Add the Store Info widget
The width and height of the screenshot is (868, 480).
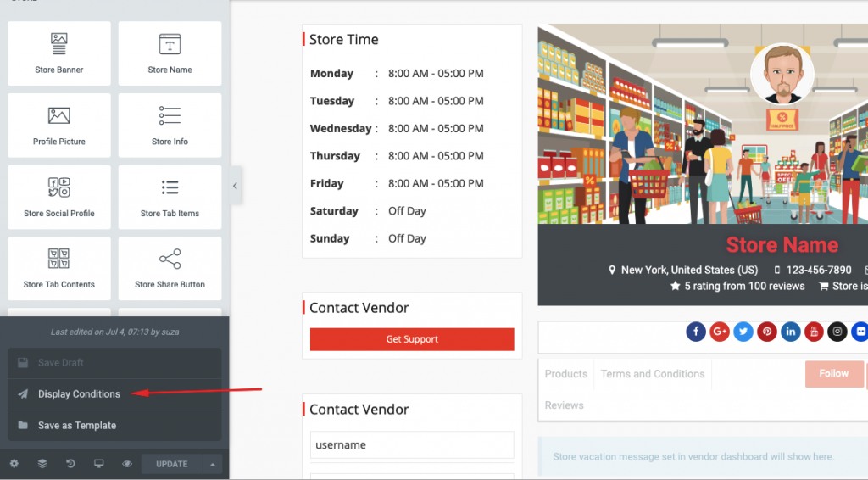[170, 126]
